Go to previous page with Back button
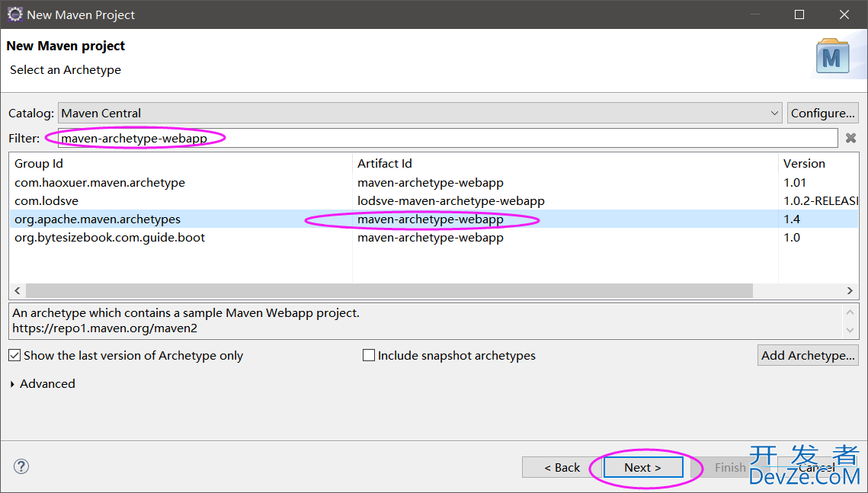The height and width of the screenshot is (493, 868). click(x=562, y=468)
